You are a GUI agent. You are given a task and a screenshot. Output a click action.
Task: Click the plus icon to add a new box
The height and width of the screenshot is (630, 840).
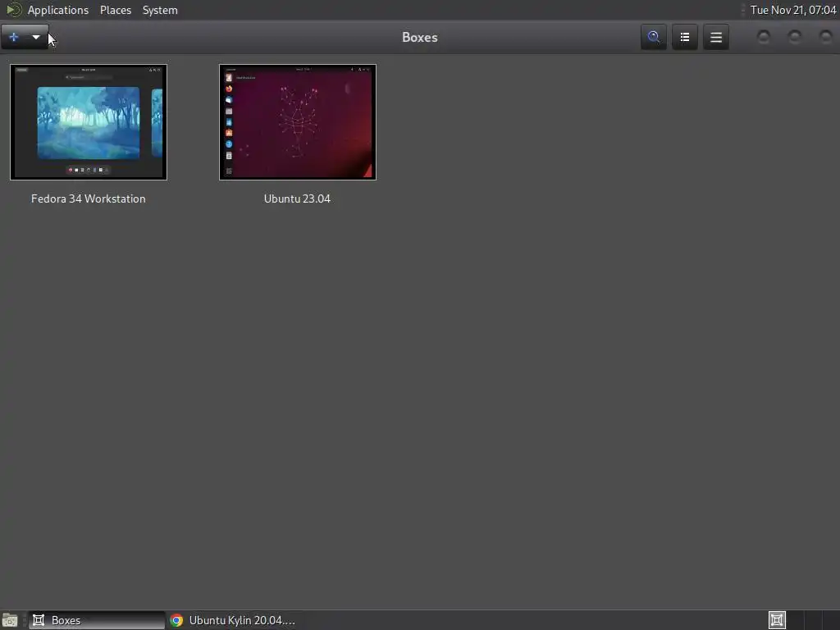click(14, 37)
